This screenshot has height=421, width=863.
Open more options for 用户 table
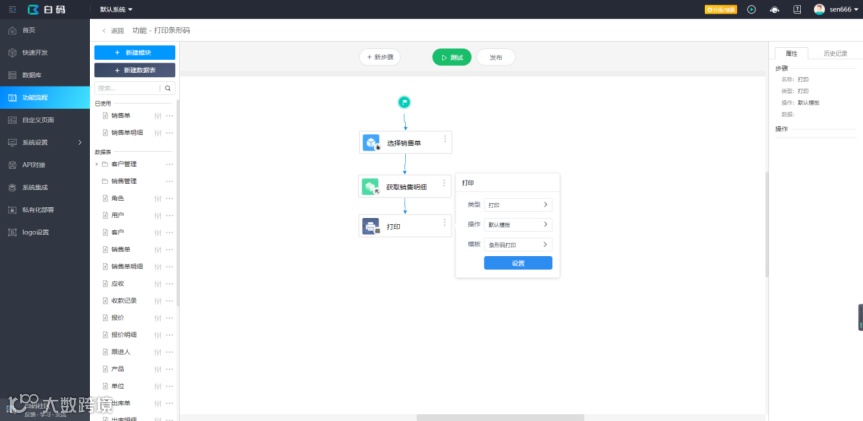point(169,215)
